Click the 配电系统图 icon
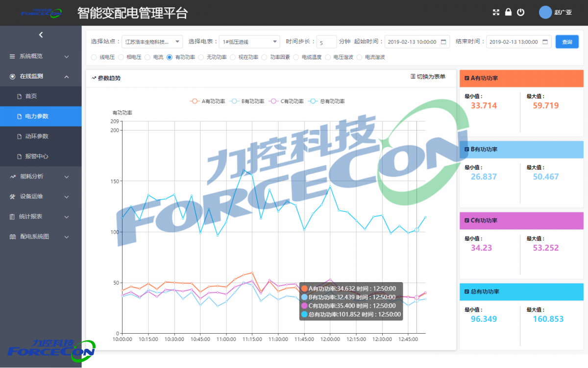The width and height of the screenshot is (588, 368). (12, 237)
